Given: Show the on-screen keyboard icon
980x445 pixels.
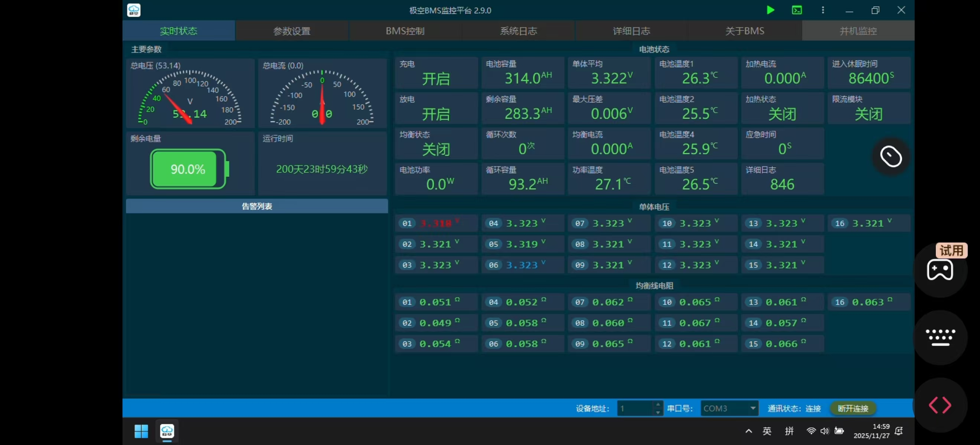Looking at the screenshot, I should click(x=940, y=337).
